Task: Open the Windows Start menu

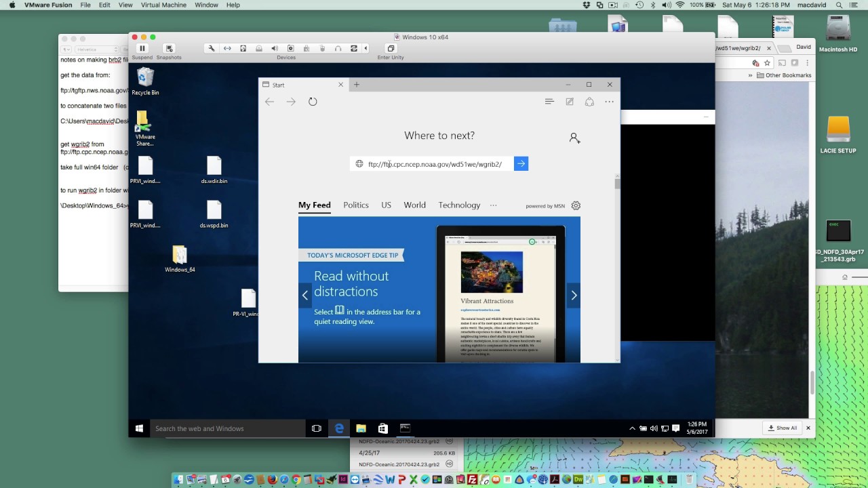Action: [x=139, y=428]
